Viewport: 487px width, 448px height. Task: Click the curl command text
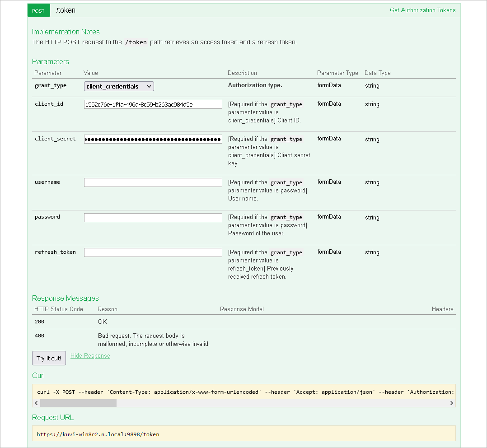point(245,392)
